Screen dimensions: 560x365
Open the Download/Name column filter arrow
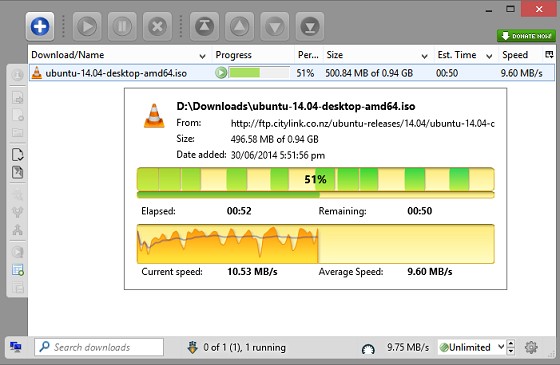pyautogui.click(x=202, y=56)
